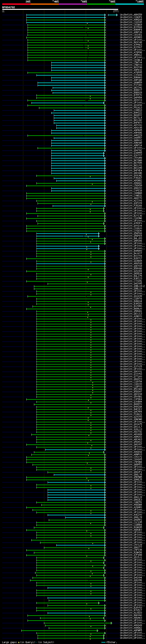The image size is (146, 644).
Task: Click the cyan alignment bar for UniRef100_A8MS59
Action: click(x=66, y=15)
